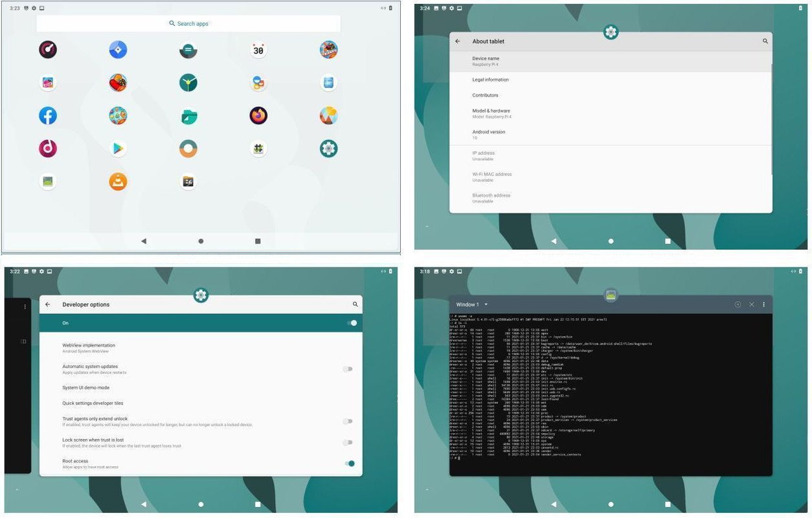Screen dimensions: 812x518
Task: Click the search icon in About tablet
Action: pos(765,41)
